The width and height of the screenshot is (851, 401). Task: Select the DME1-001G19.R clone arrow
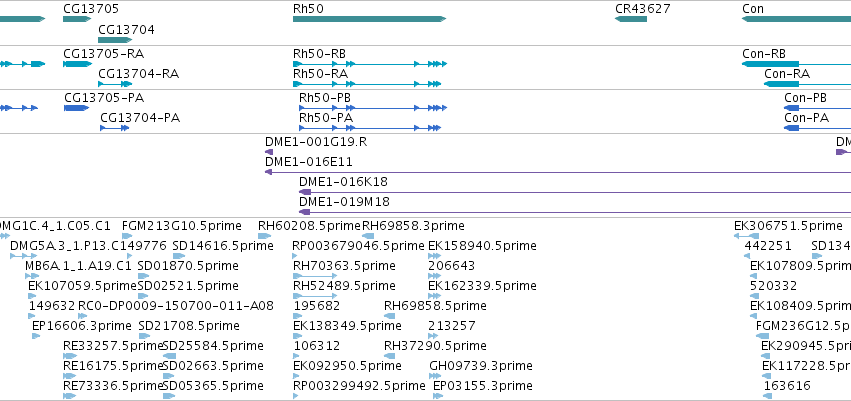coord(269,152)
